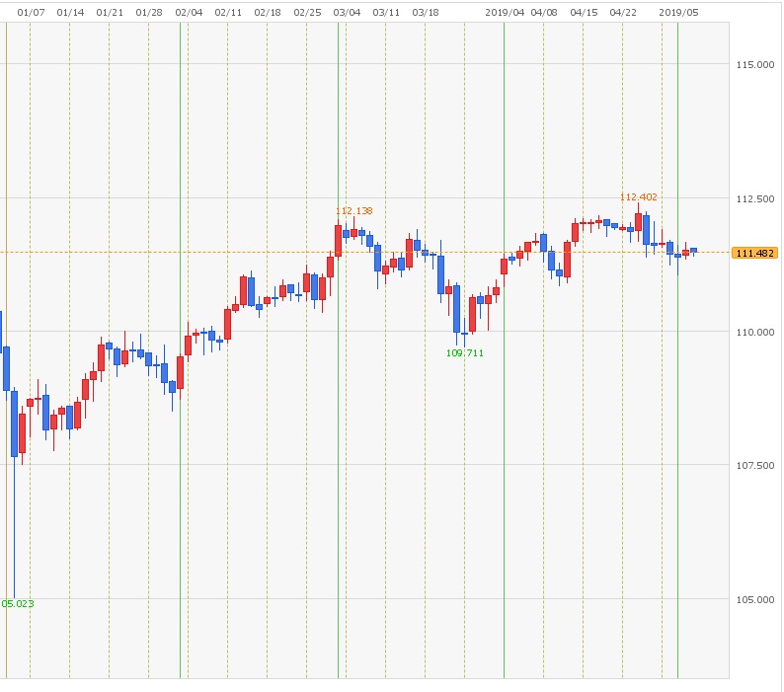Click the 110.000 price axis label
Screen dimensions: 784x692
(x=755, y=333)
